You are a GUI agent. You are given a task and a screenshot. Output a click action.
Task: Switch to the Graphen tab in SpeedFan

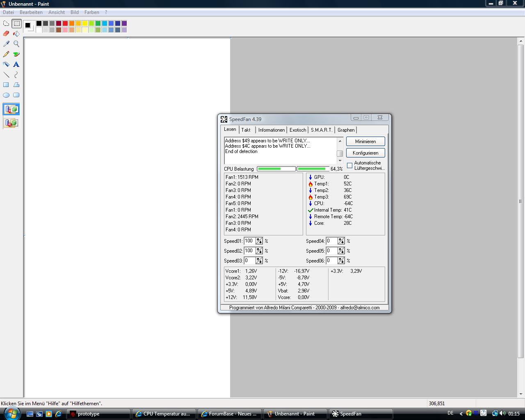pos(346,130)
